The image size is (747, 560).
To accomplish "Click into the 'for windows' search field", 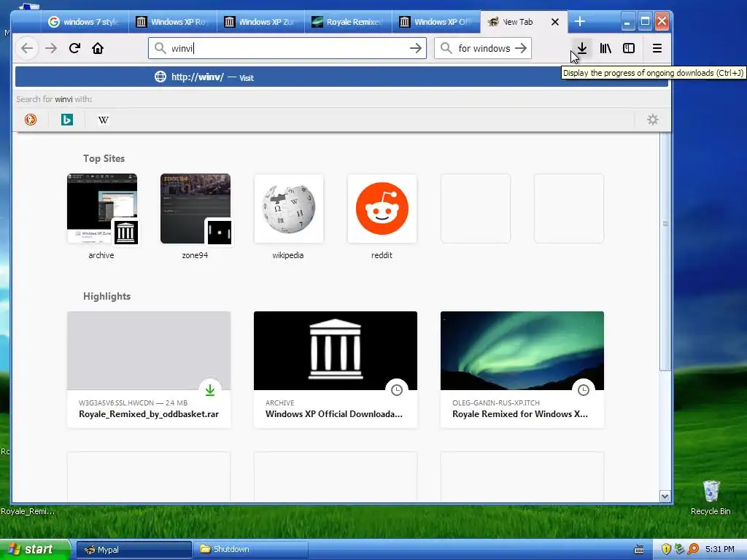I will 483,48.
